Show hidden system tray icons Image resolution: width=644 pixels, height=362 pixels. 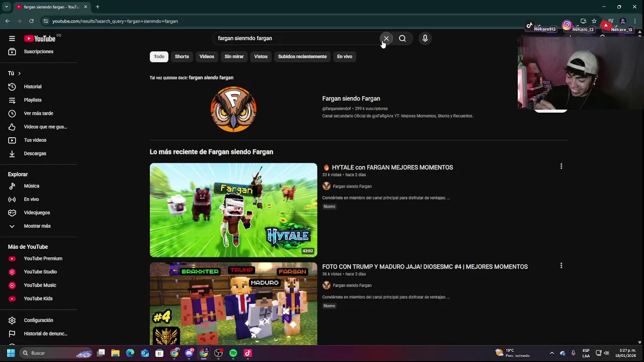(x=551, y=353)
